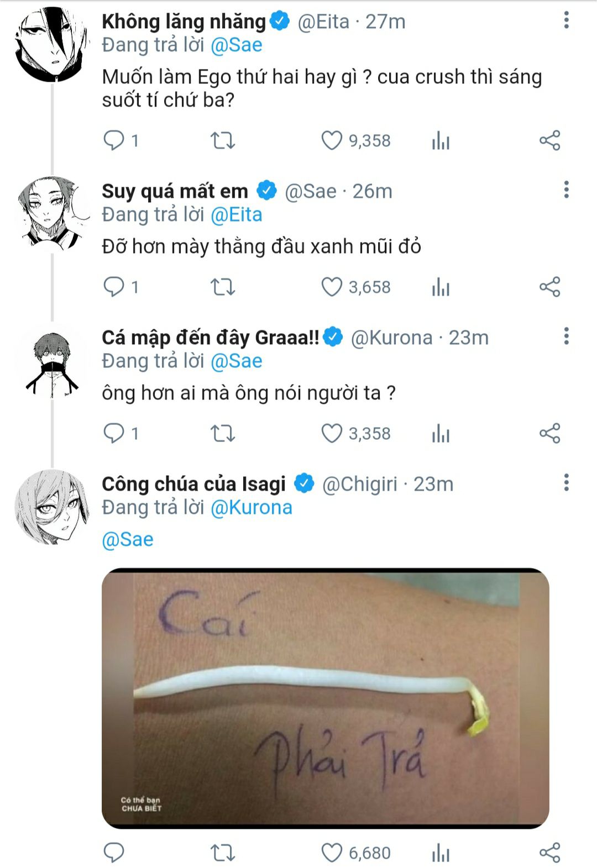Retweet the reply by @Sae

(223, 287)
